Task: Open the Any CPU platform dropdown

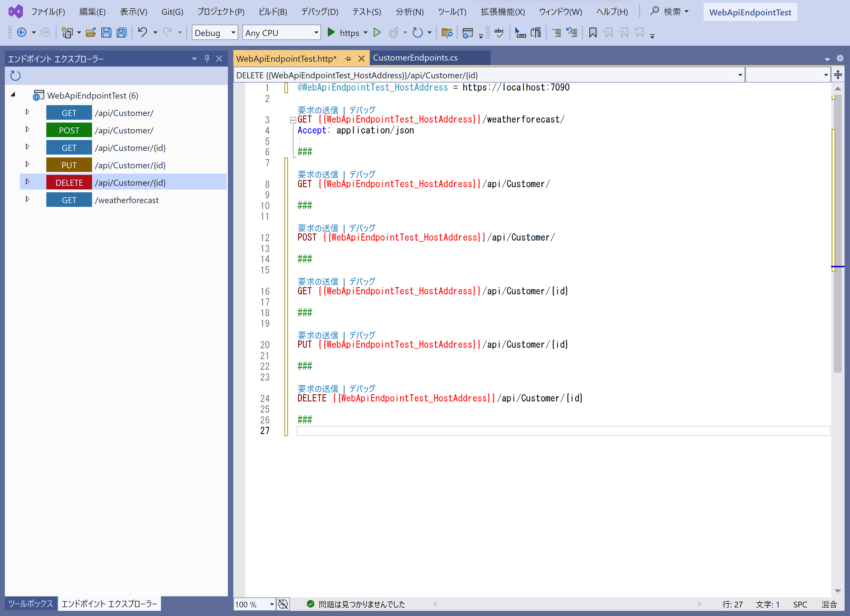Action: (x=282, y=33)
